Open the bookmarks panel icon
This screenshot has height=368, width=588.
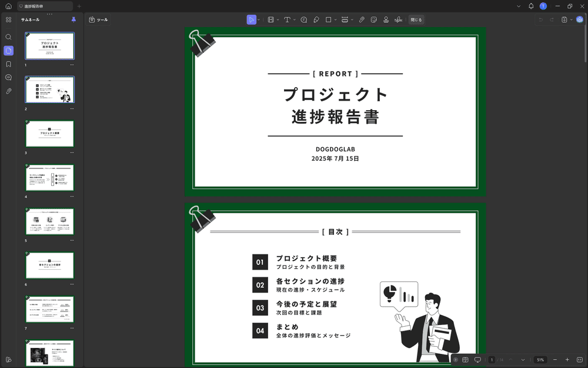[8, 64]
